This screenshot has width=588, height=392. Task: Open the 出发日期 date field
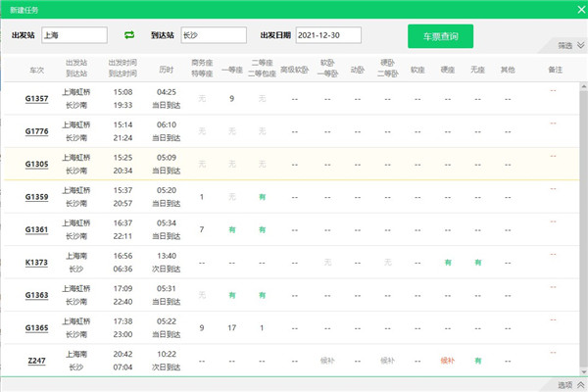click(328, 35)
